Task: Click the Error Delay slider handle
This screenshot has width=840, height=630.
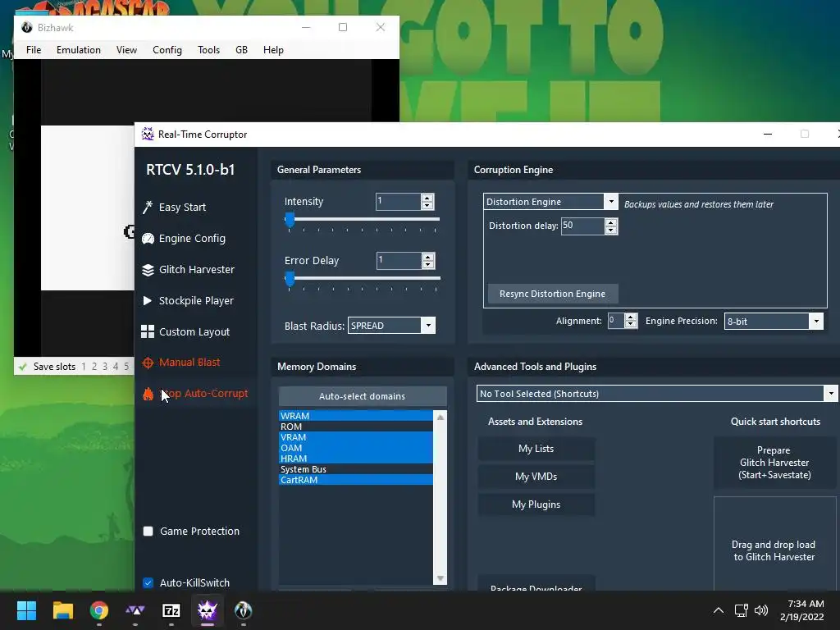Action: [290, 279]
